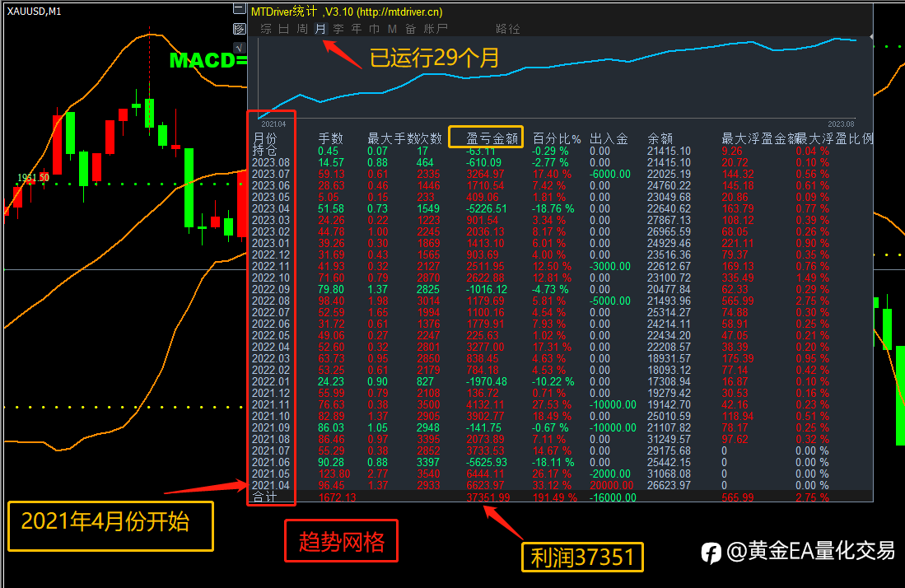Click the 2021.04 start label under the curve

point(273,124)
